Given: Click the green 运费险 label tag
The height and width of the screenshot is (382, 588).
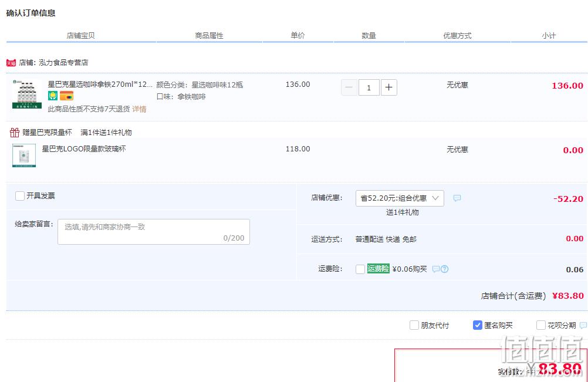Looking at the screenshot, I should click(378, 268).
